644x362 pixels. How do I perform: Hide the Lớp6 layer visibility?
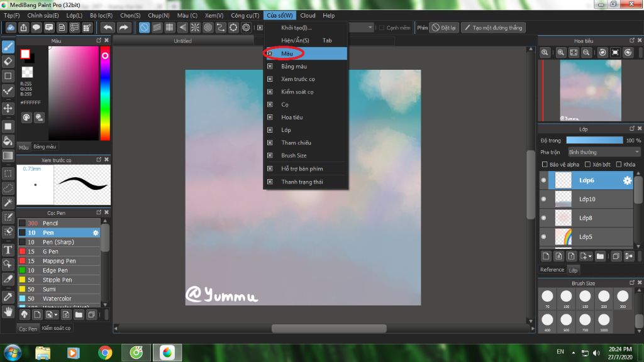(x=544, y=180)
